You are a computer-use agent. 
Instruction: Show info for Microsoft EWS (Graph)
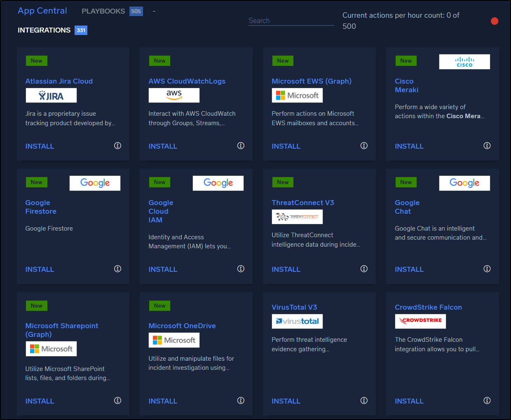(x=364, y=145)
